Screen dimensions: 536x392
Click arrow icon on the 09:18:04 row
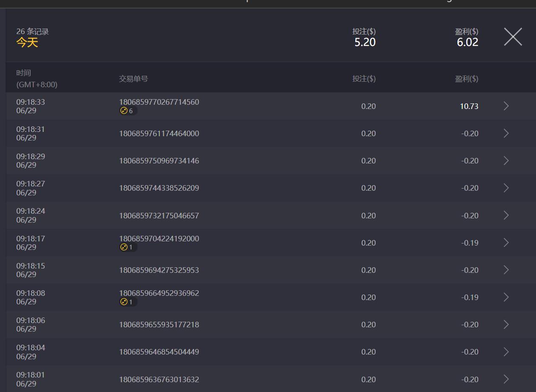(x=506, y=352)
